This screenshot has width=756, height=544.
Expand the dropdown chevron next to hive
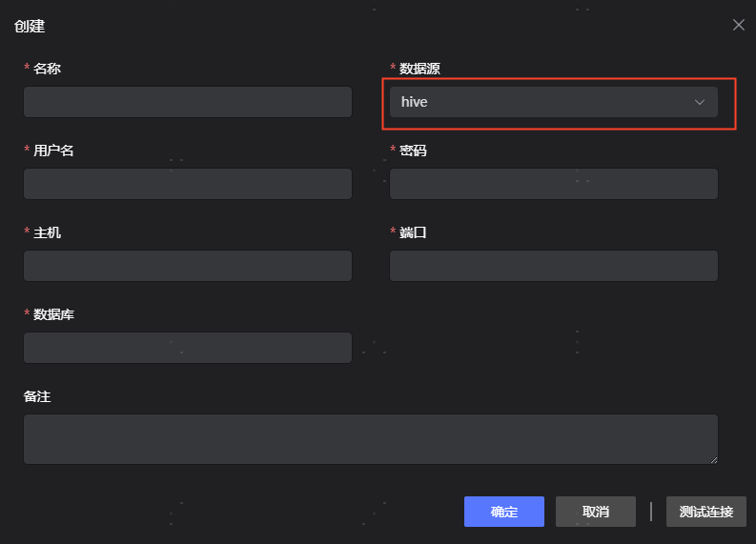click(x=700, y=102)
